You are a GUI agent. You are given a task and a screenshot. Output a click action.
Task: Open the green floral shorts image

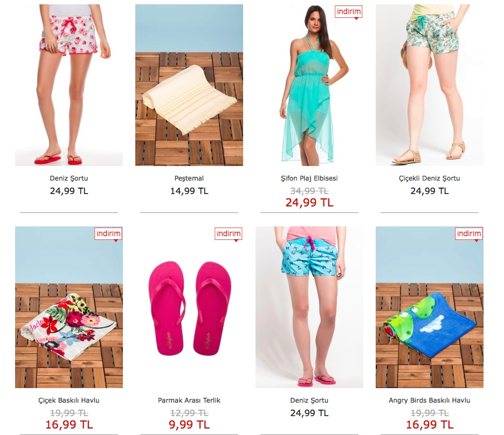430,85
